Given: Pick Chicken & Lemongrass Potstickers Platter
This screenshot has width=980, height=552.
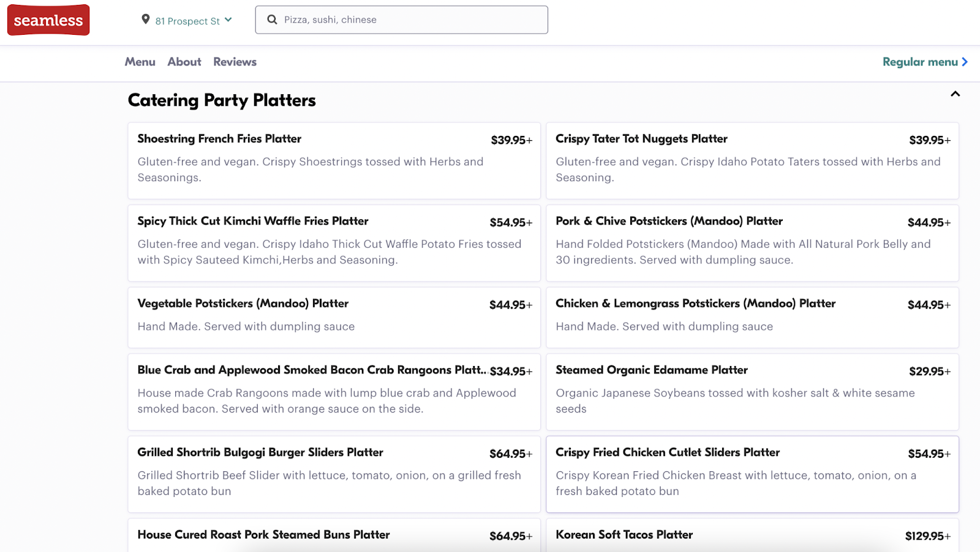Looking at the screenshot, I should 752,317.
